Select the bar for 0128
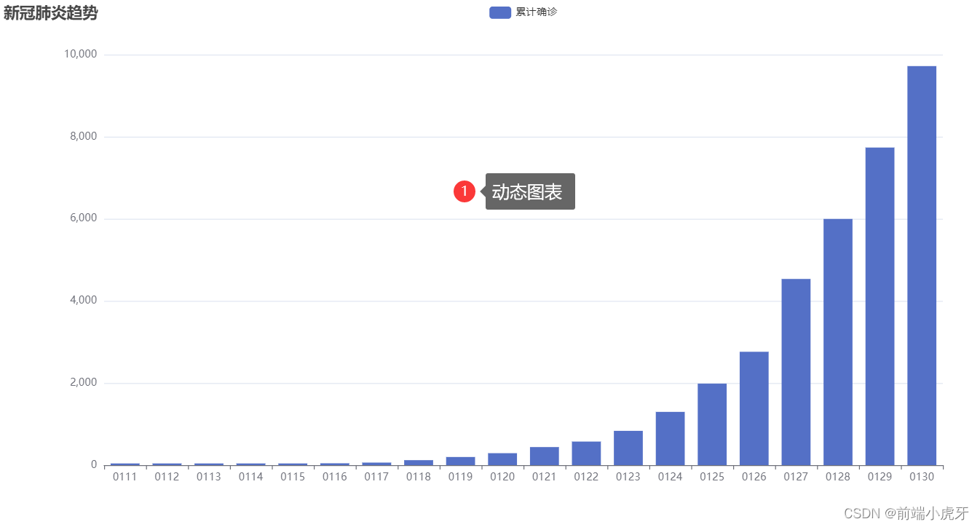This screenshot has width=980, height=527. tap(838, 342)
